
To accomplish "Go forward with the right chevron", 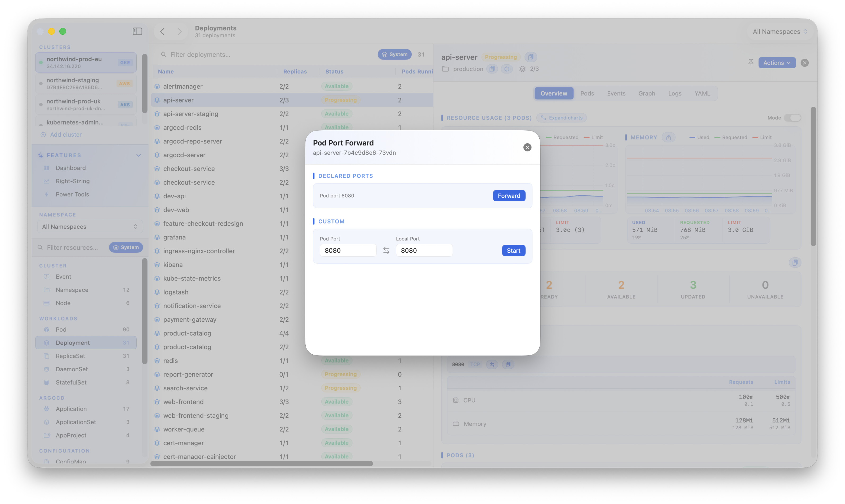I will click(x=179, y=32).
